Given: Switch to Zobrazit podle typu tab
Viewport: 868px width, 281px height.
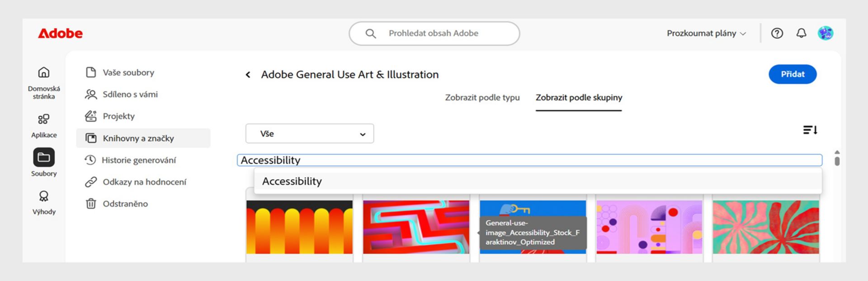Looking at the screenshot, I should click(x=482, y=98).
